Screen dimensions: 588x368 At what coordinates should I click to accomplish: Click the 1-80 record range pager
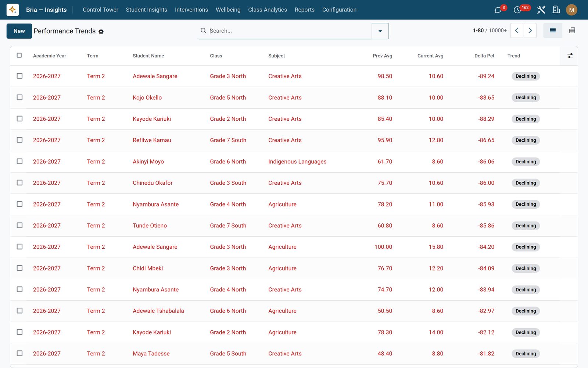click(478, 31)
